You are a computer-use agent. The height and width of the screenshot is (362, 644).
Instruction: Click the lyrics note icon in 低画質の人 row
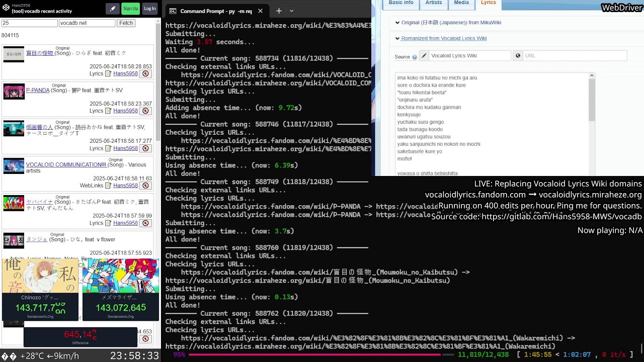(x=108, y=148)
